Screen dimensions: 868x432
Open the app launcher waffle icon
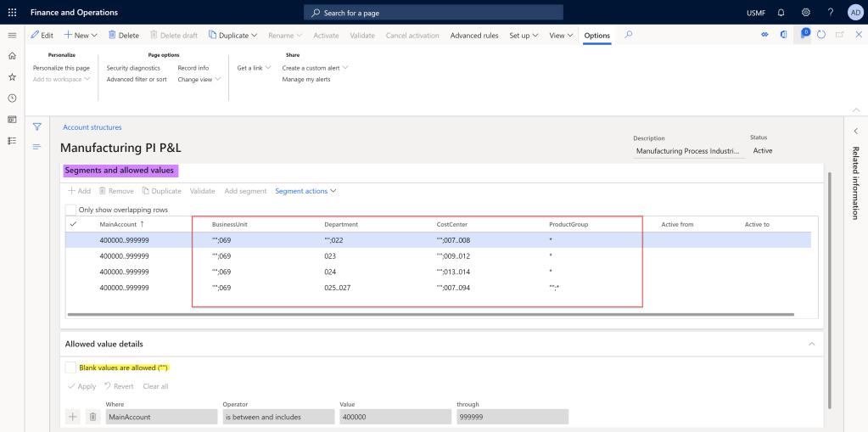[x=12, y=12]
